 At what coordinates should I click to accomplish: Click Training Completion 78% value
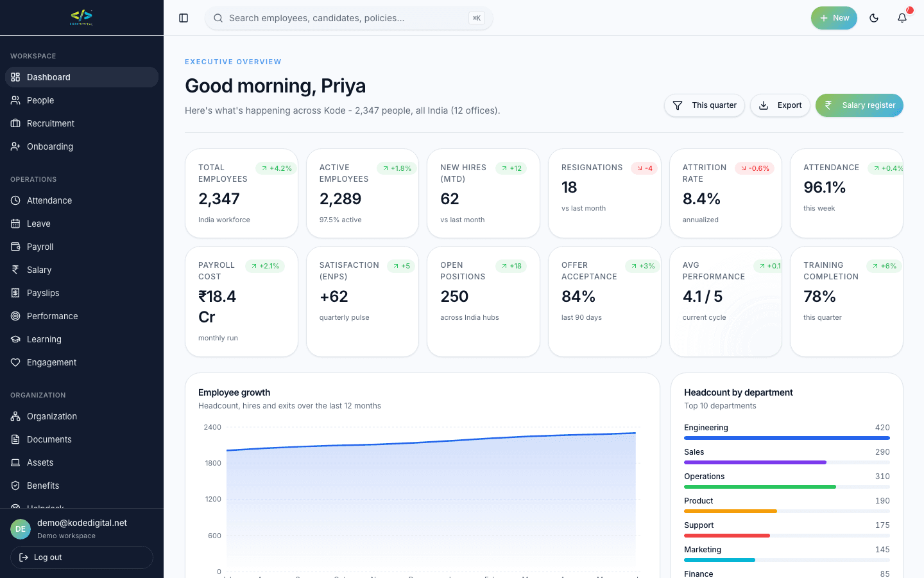(819, 297)
